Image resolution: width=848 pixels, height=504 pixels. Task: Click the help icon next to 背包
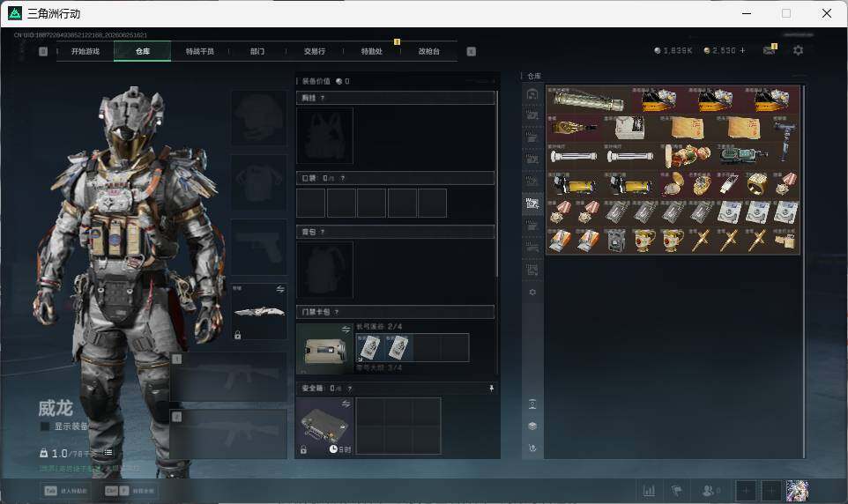click(x=323, y=232)
